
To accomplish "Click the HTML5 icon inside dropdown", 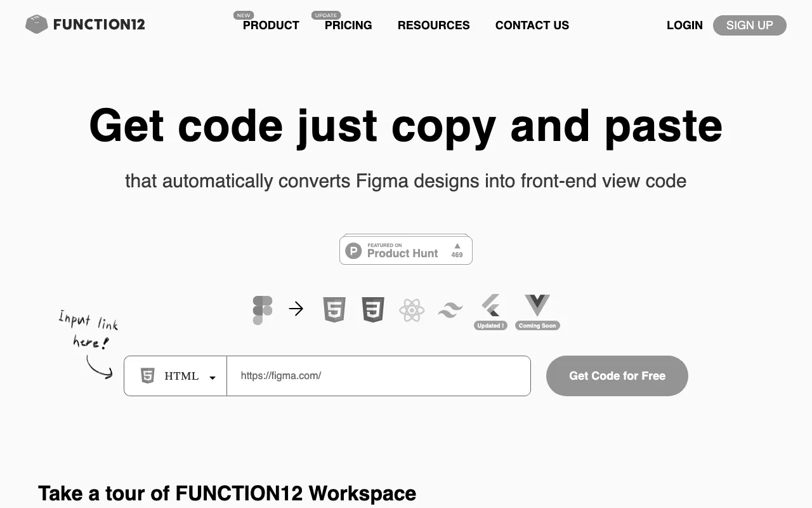I will coord(148,376).
